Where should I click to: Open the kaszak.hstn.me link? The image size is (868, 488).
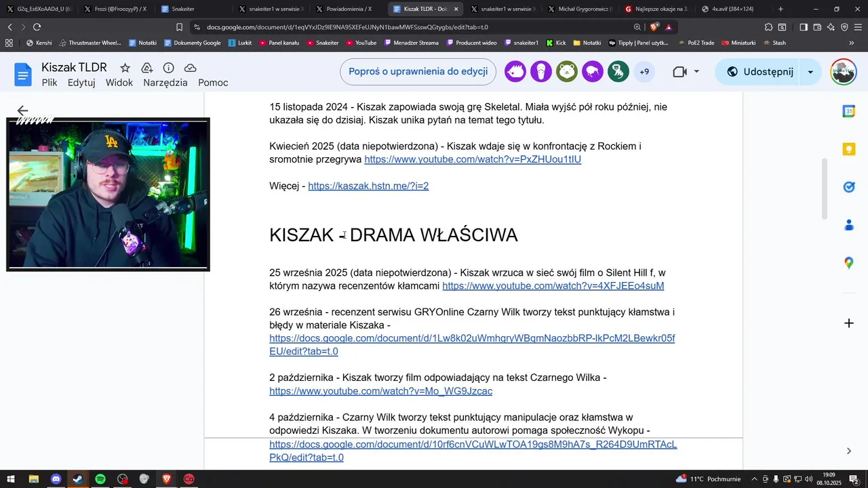(x=368, y=186)
